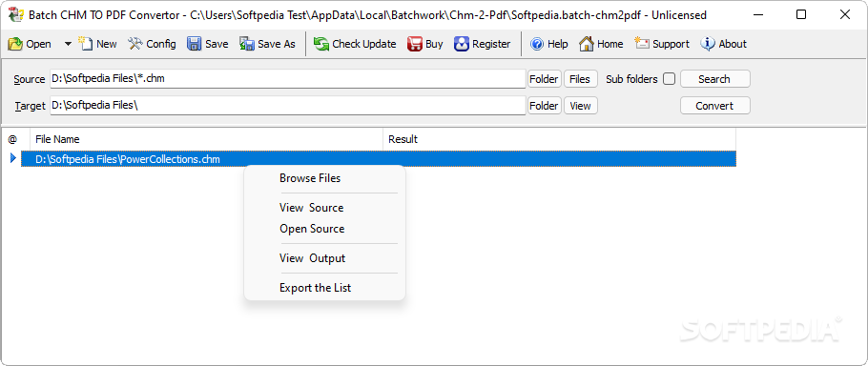Click the blue row indicator arrow

coord(13,158)
